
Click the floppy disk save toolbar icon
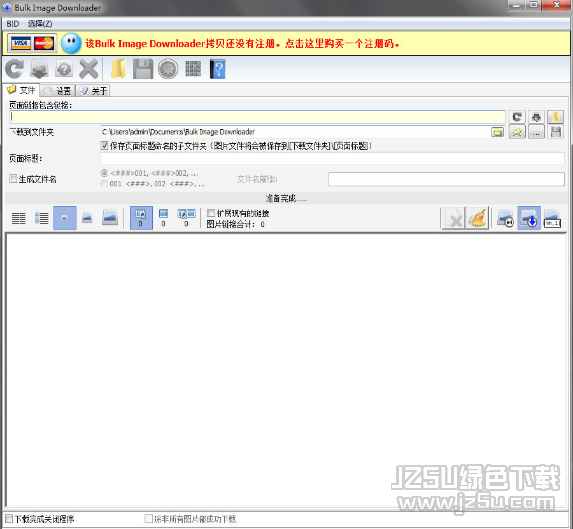coord(143,69)
